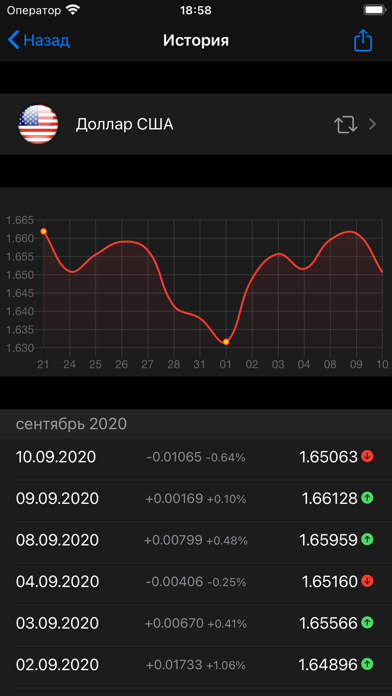Viewport: 392px width, 696px height.
Task: Select the 04.09.2020 date entry
Action: click(x=57, y=581)
